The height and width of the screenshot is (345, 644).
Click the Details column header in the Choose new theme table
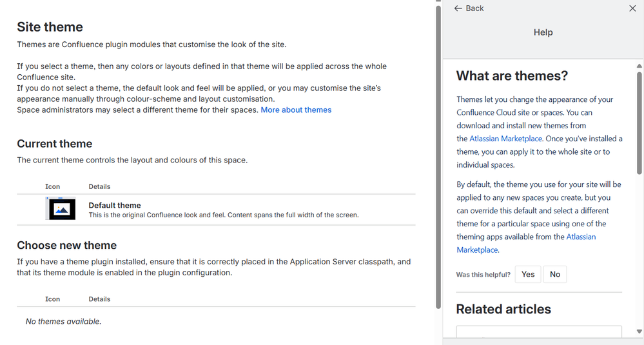[99, 299]
